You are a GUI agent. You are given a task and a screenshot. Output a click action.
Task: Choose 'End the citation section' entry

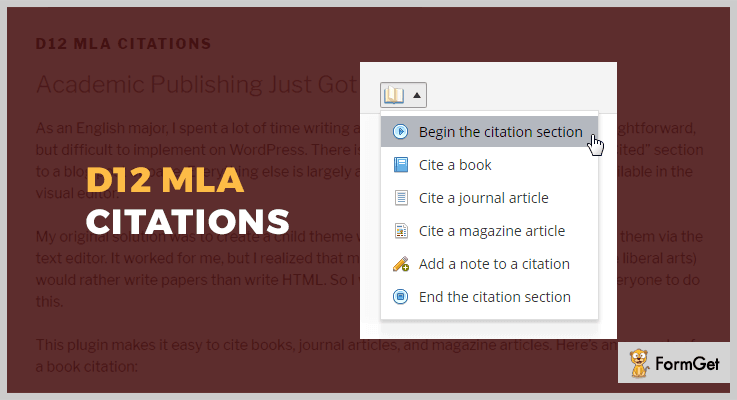[489, 297]
